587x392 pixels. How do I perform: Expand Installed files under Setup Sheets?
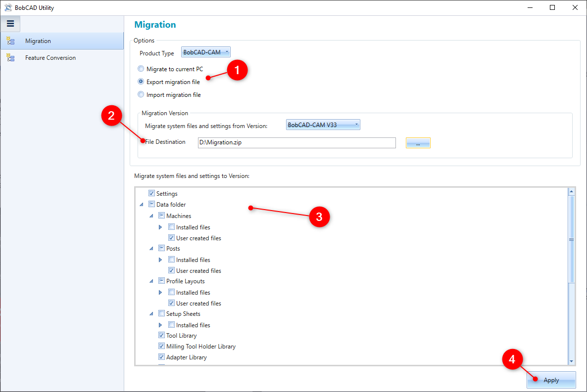tap(160, 325)
